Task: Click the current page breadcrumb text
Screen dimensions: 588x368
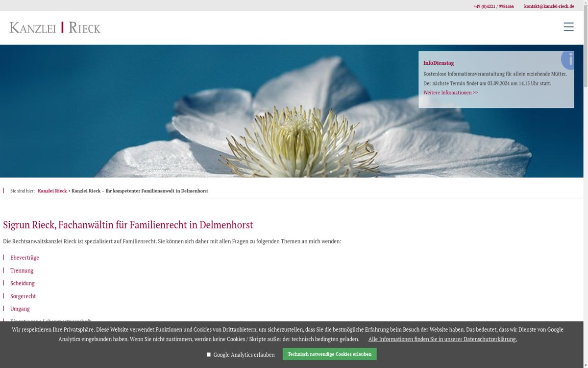Action: click(140, 191)
